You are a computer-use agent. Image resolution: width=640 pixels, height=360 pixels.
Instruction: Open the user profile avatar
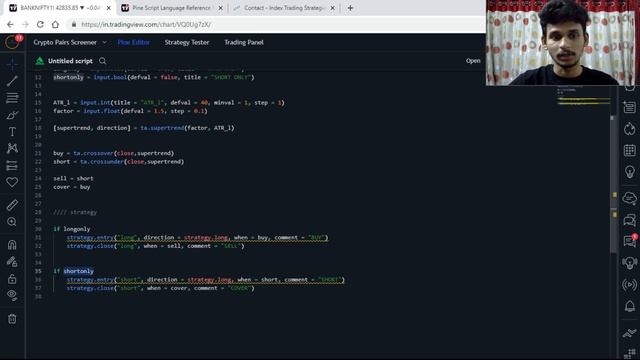pyautogui.click(x=12, y=42)
